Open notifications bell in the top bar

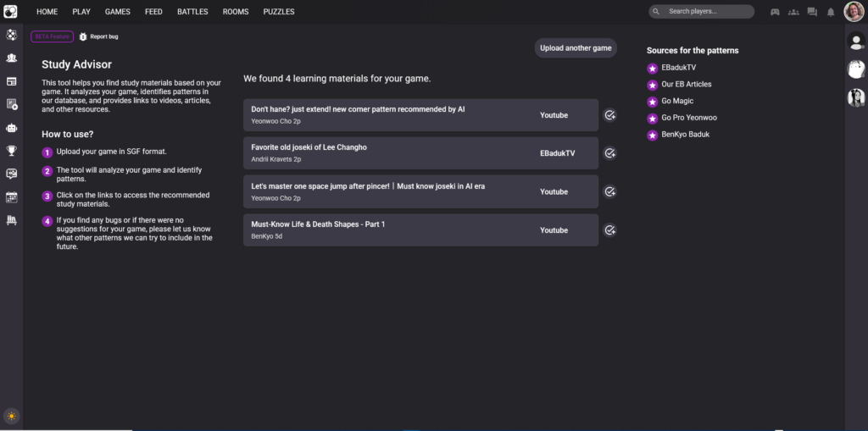(831, 12)
